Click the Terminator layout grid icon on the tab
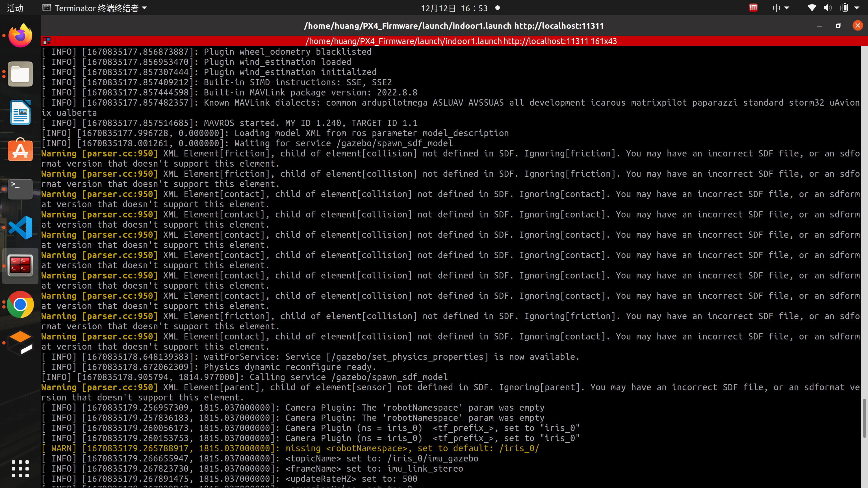 pyautogui.click(x=47, y=41)
